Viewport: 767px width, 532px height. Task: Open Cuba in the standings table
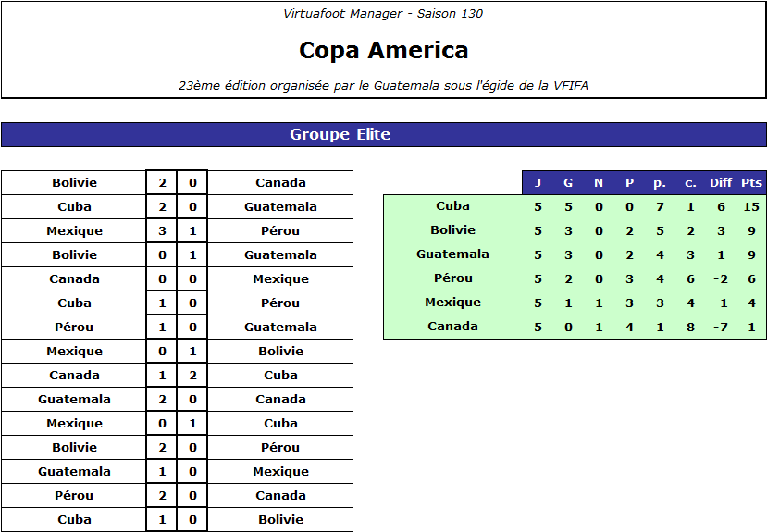pos(452,206)
